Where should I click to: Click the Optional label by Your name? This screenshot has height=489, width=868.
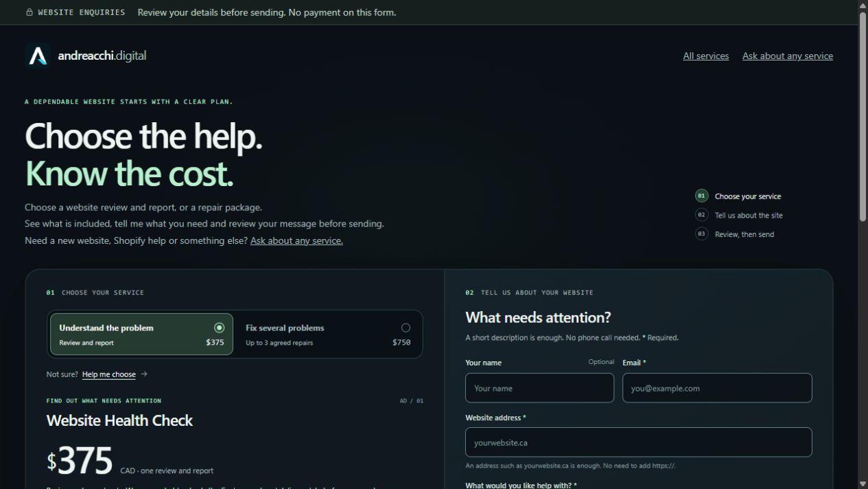[x=601, y=362]
